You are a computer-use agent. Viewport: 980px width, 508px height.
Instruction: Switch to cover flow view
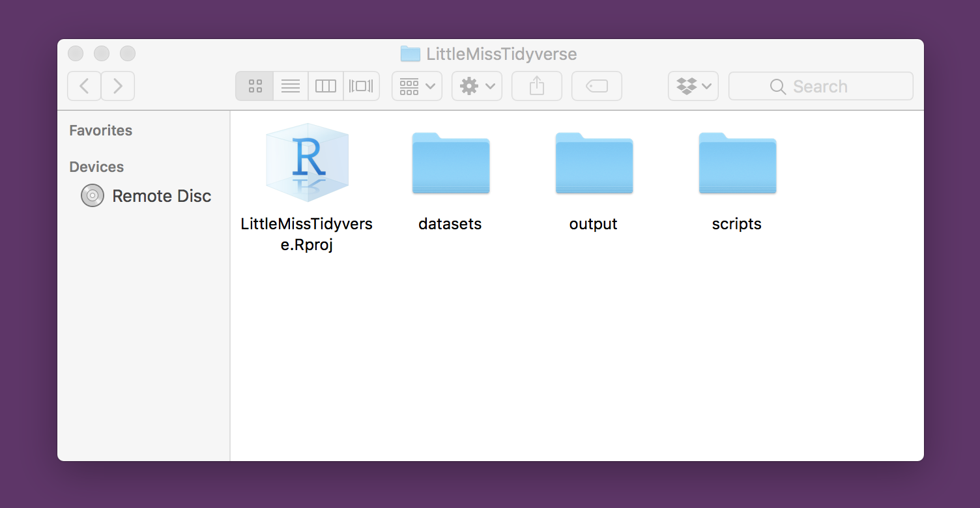coord(361,86)
